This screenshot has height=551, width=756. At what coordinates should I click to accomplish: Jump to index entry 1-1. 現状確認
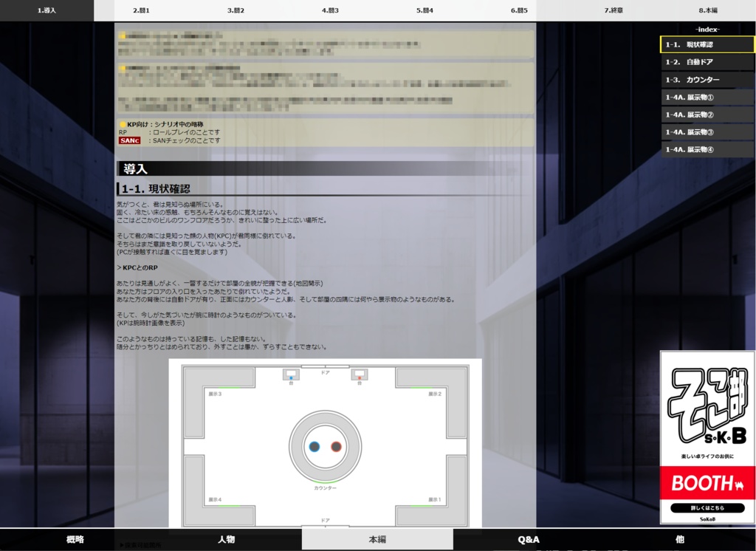[707, 44]
